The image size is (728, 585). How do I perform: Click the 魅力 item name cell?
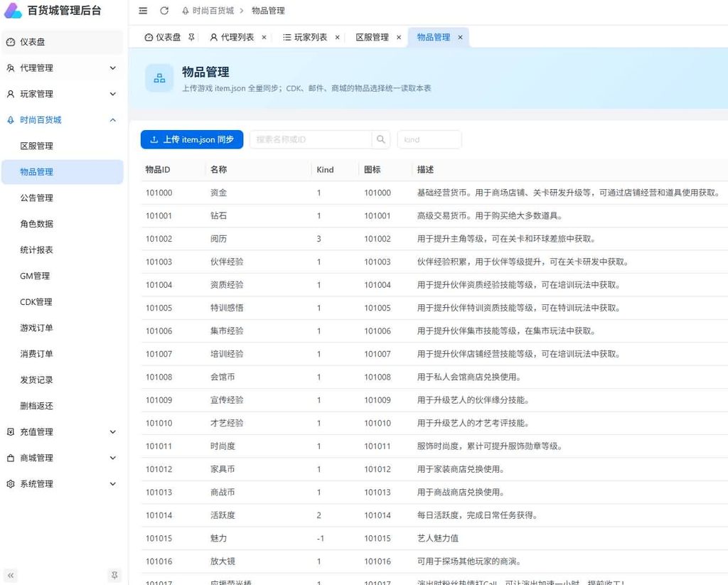(219, 538)
